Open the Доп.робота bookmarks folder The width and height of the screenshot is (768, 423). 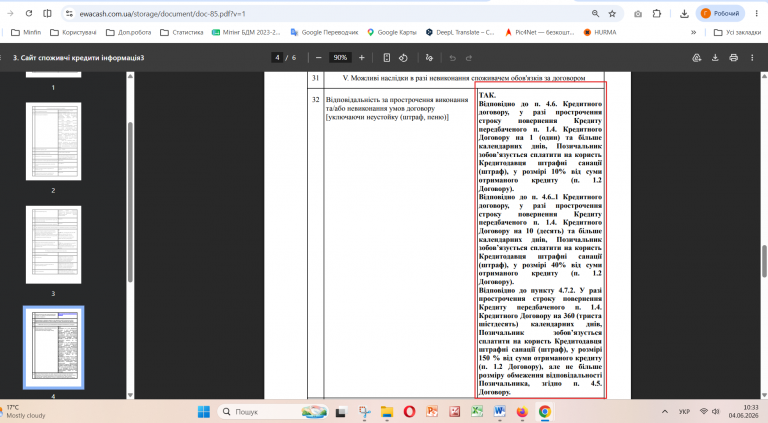pos(128,32)
